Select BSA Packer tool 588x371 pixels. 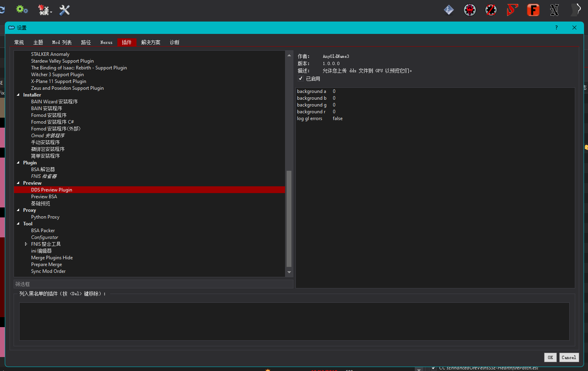coord(43,231)
